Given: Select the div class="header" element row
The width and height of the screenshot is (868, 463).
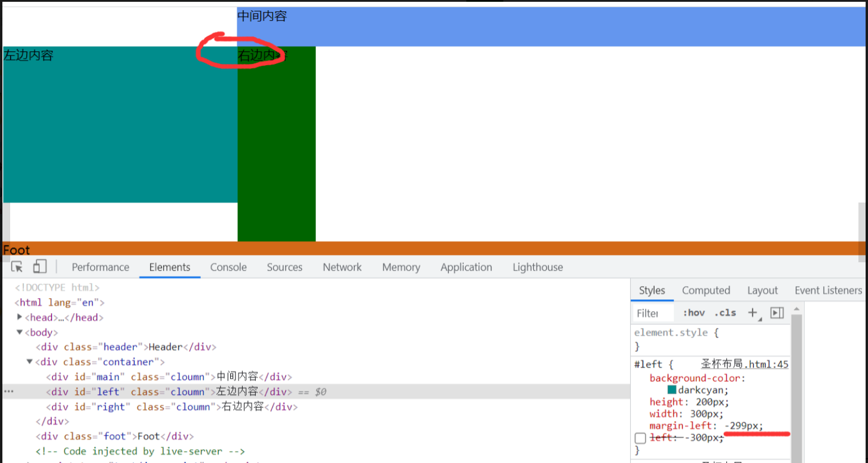Looking at the screenshot, I should [x=126, y=347].
